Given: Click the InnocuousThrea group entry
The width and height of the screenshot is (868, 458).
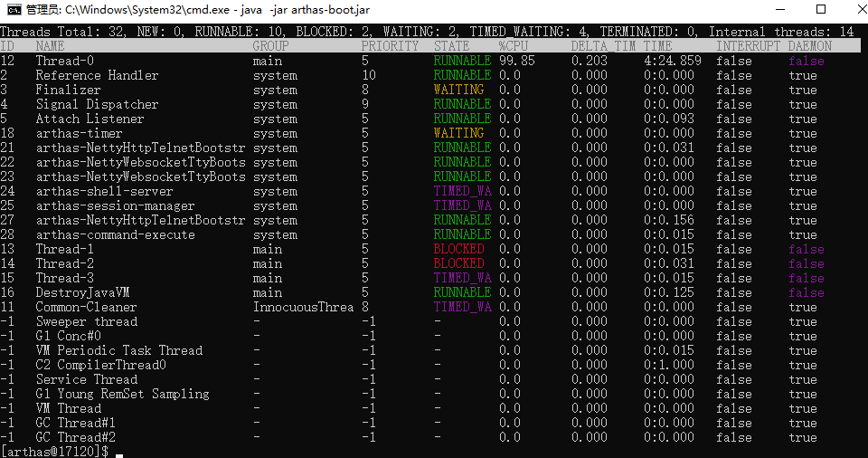Looking at the screenshot, I should pyautogui.click(x=304, y=307).
